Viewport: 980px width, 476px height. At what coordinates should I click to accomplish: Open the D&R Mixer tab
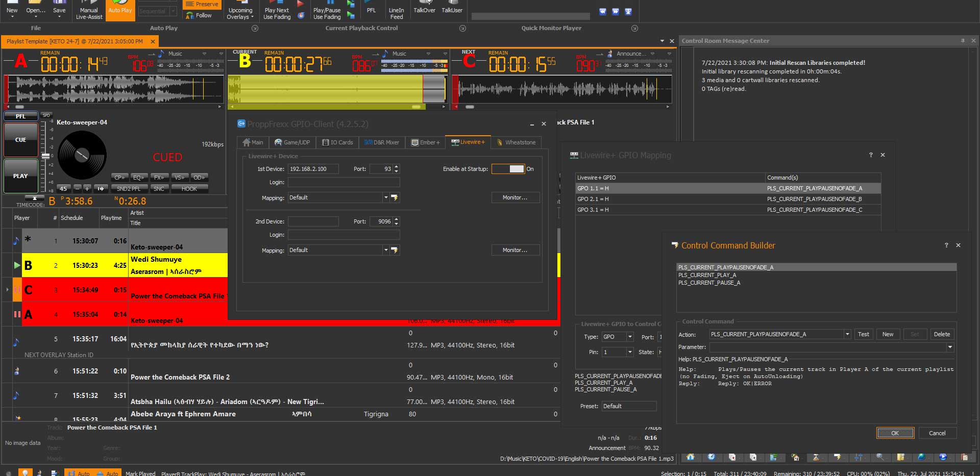click(382, 142)
